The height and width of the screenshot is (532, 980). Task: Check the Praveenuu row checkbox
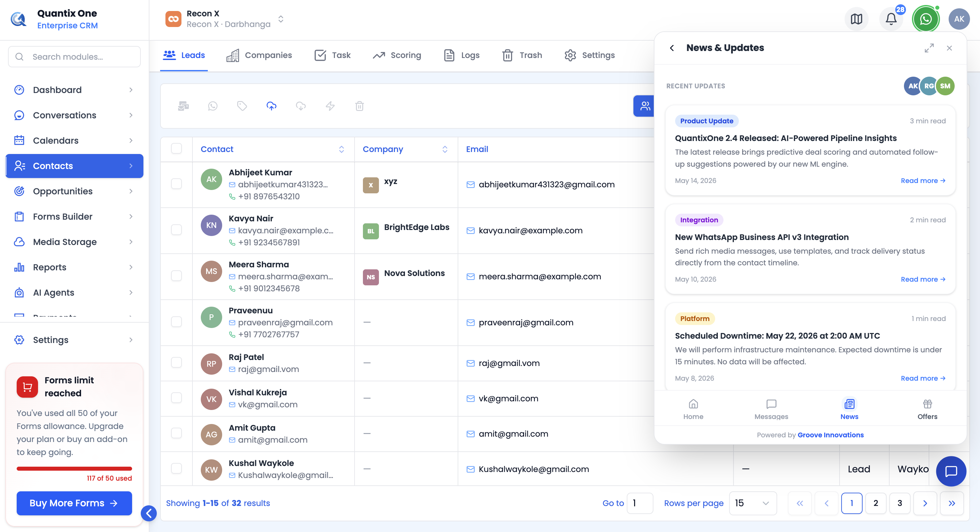tap(176, 322)
